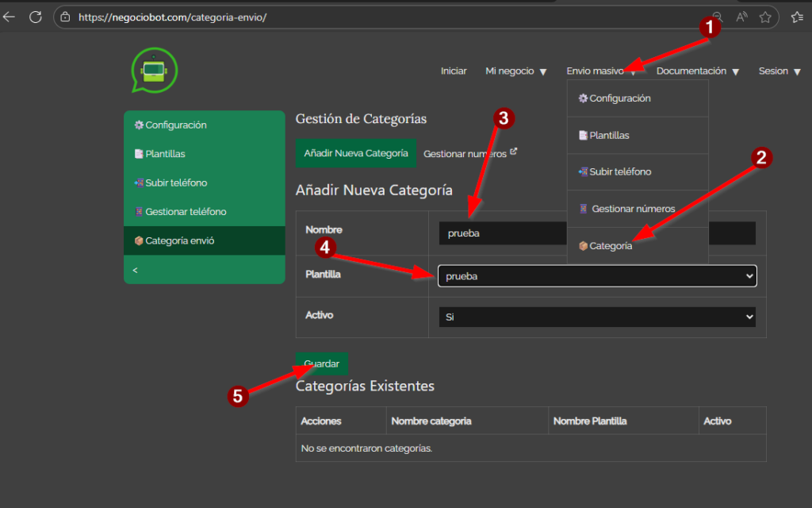Expand the Documentación menu
Screen dimensions: 812x508
point(697,71)
